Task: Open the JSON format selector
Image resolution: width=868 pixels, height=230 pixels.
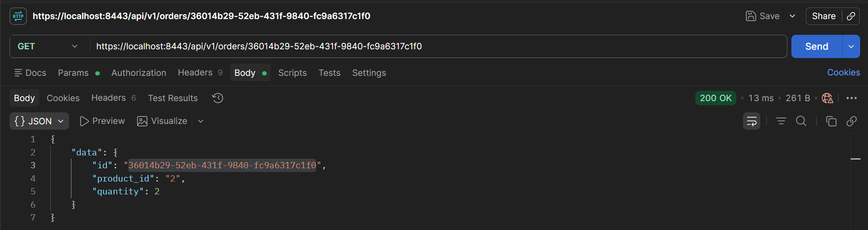Action: coord(39,121)
